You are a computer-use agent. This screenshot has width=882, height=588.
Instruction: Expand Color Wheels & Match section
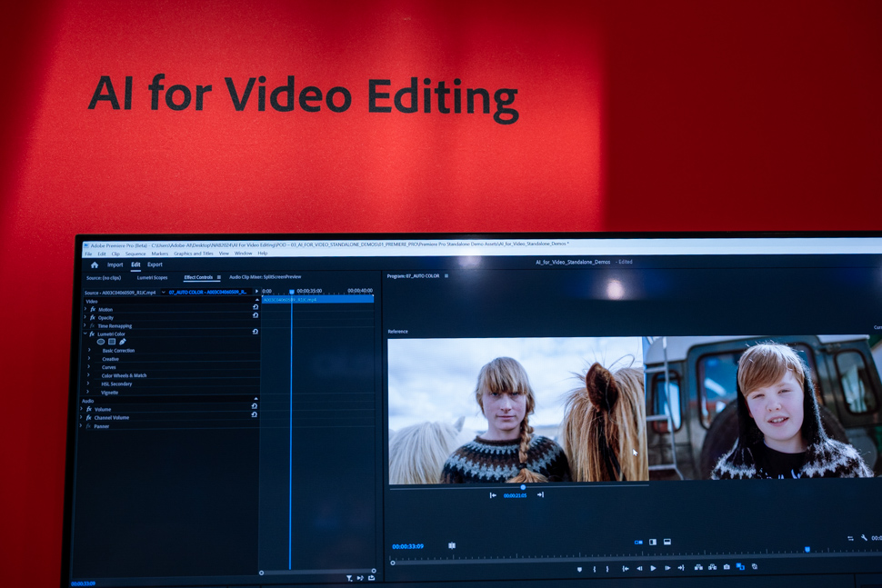88,375
